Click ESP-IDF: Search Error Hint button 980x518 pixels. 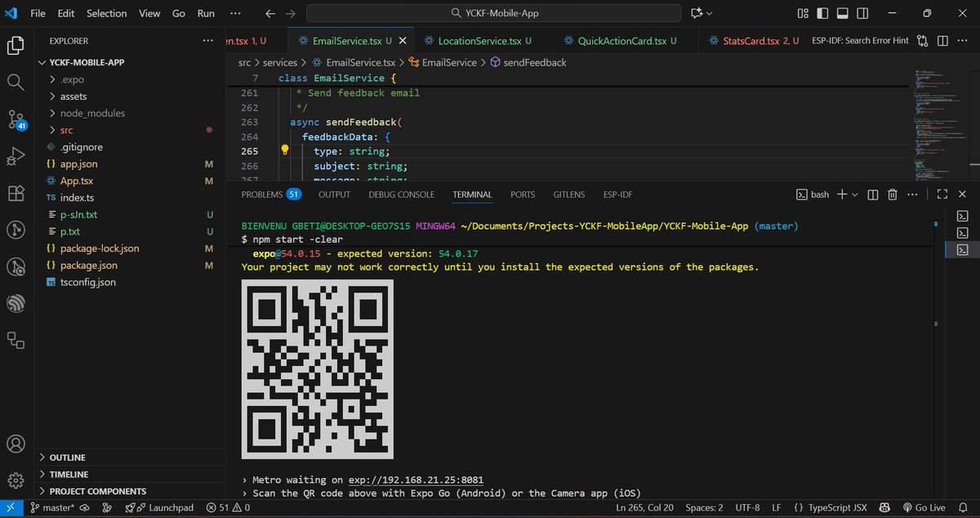[x=860, y=41]
